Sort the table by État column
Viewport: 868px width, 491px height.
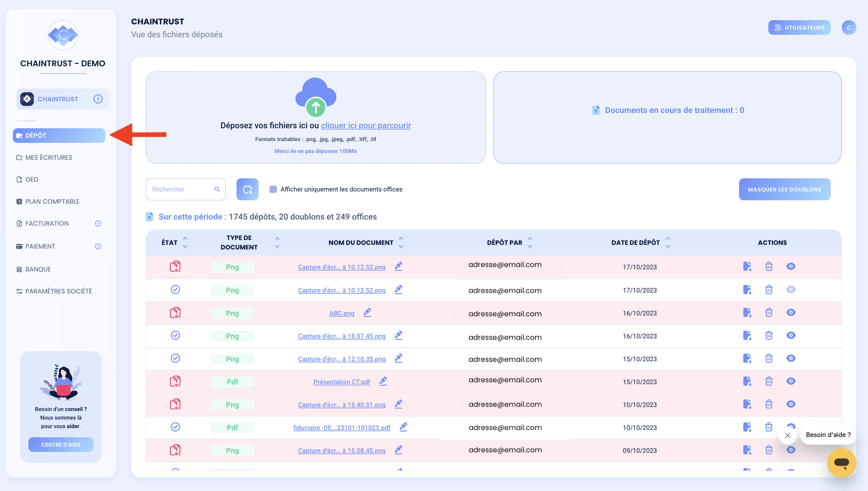(x=185, y=242)
